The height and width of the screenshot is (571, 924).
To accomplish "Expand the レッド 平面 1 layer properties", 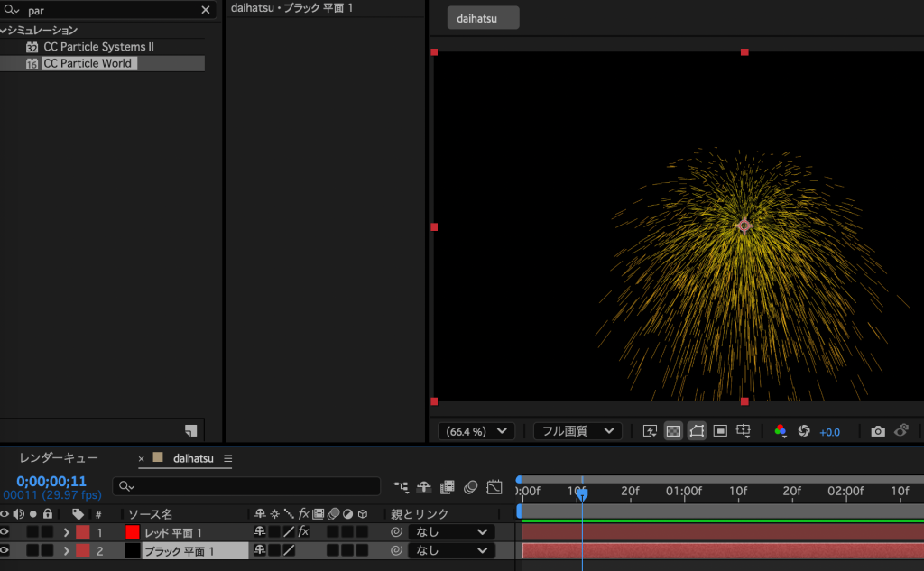I will point(66,532).
